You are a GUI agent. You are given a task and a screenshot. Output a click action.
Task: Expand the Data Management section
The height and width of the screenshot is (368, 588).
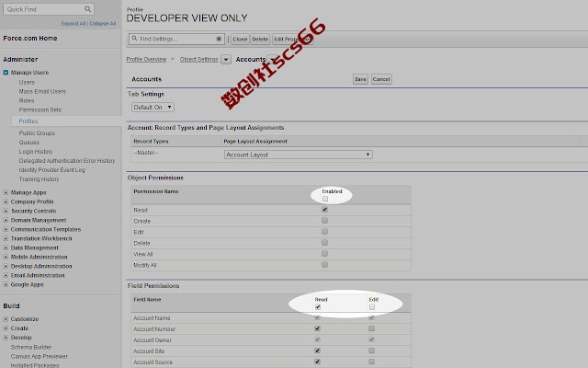pyautogui.click(x=6, y=247)
